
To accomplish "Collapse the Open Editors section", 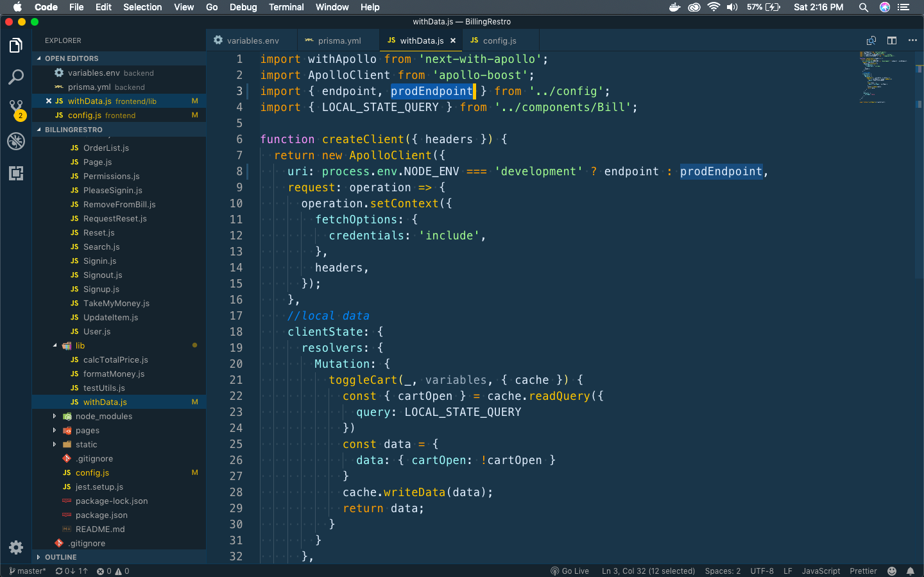I will (x=119, y=58).
